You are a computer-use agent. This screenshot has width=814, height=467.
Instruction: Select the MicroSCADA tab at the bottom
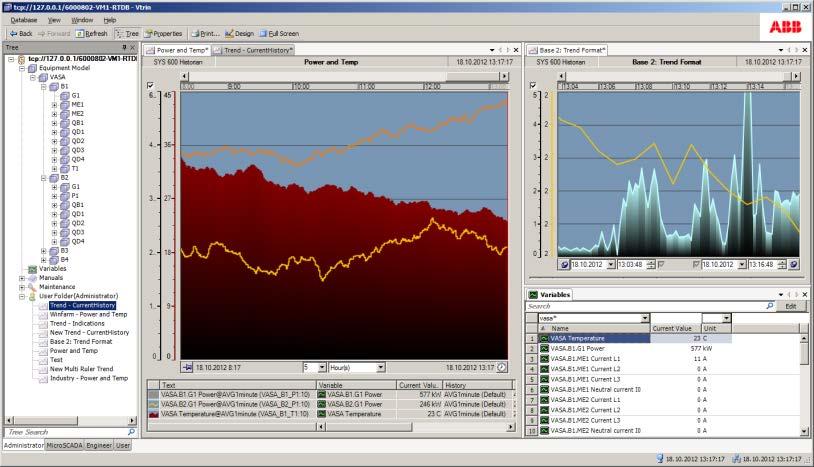pos(64,445)
